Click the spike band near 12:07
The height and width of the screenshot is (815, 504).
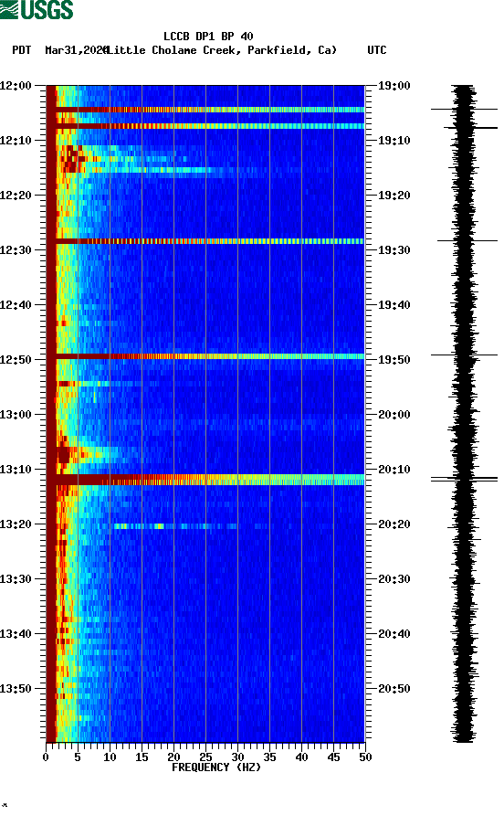tap(205, 126)
